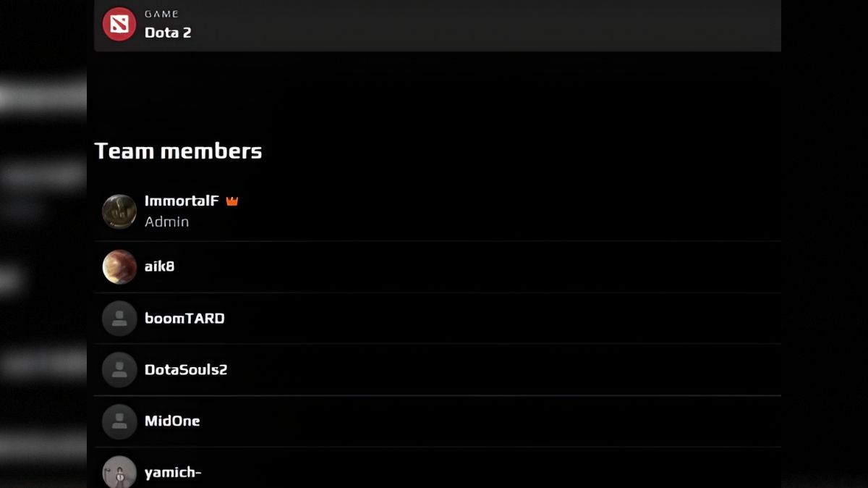Viewport: 868px width, 488px height.
Task: Open the Dota 2 game title link
Action: coord(168,33)
